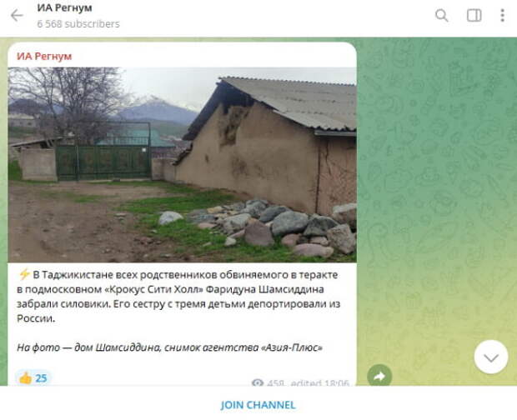Open the three-dot more options menu
517x420 pixels.
[x=502, y=15]
